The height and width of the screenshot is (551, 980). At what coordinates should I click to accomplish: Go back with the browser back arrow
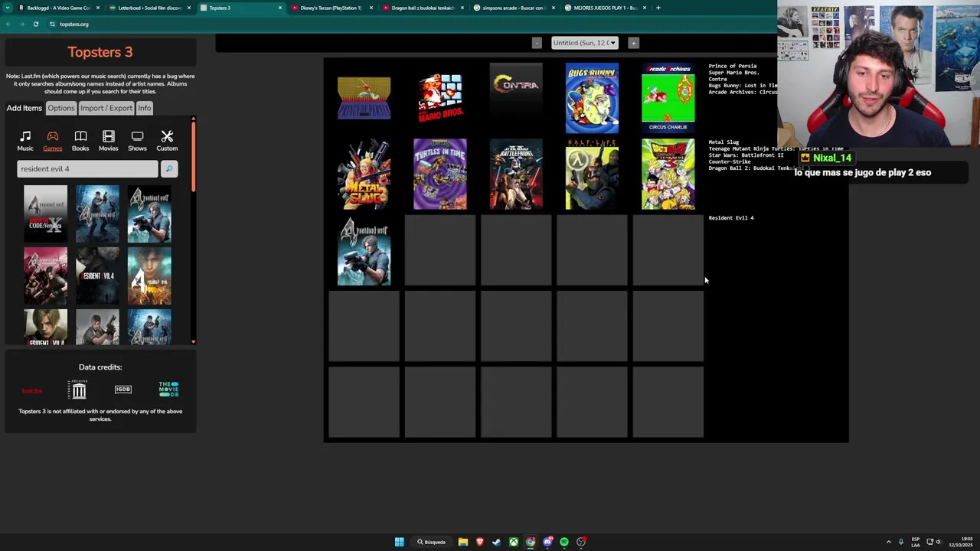point(8,24)
